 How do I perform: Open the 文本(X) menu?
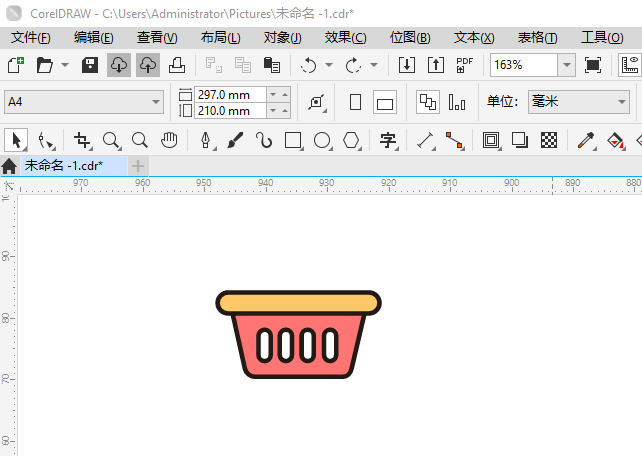point(474,38)
